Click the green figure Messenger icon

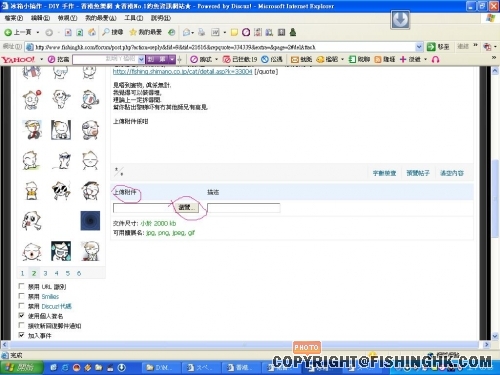[293, 32]
